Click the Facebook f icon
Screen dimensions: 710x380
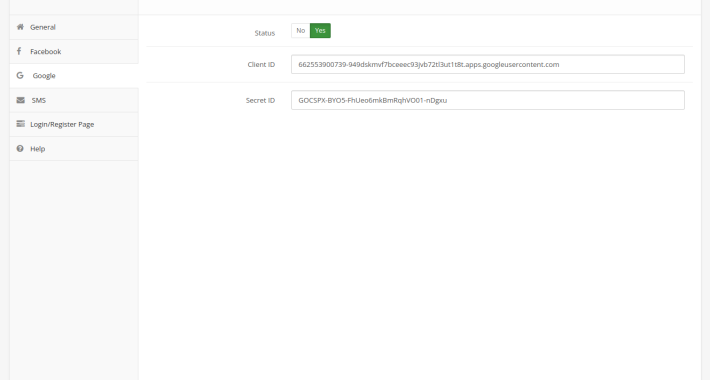(x=19, y=51)
